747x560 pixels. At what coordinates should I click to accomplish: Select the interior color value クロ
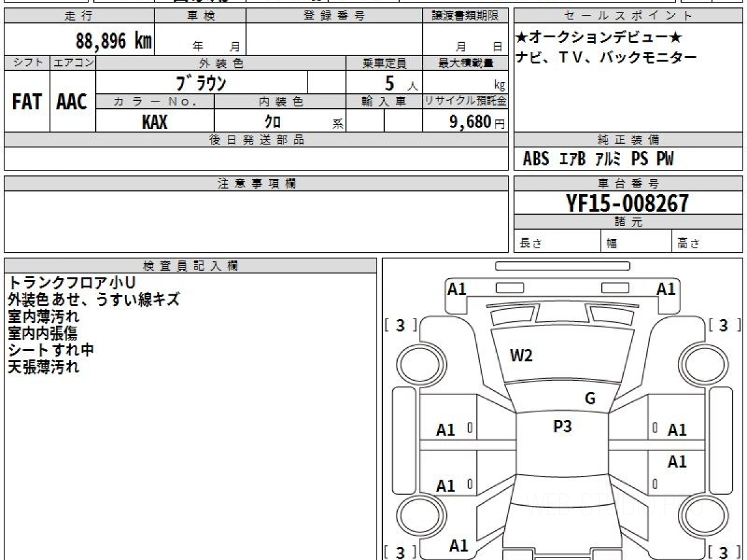[x=273, y=122]
